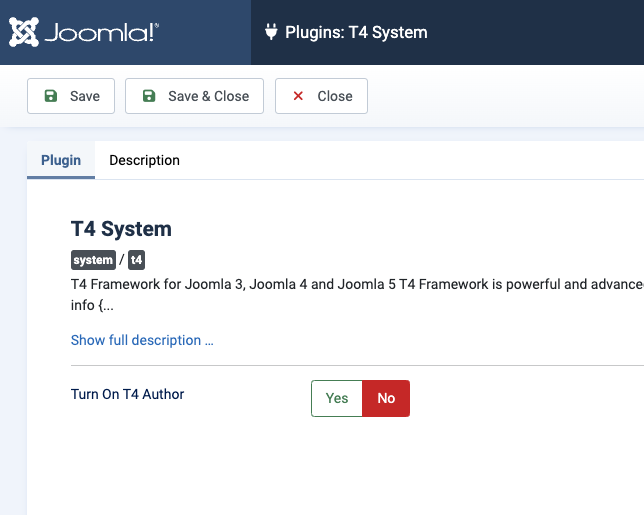This screenshot has height=515, width=644.
Task: Set Turn On T4 Author to No
Action: click(x=386, y=398)
